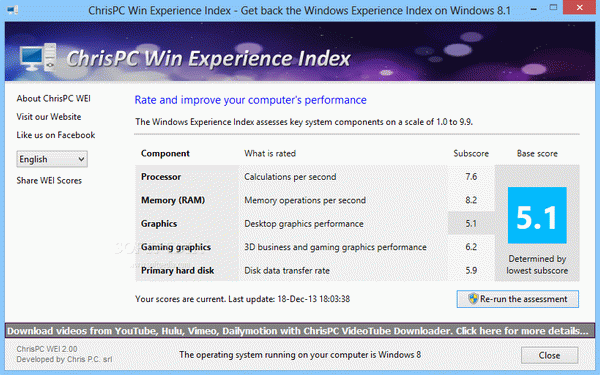Re-run the assessment

pyautogui.click(x=517, y=299)
